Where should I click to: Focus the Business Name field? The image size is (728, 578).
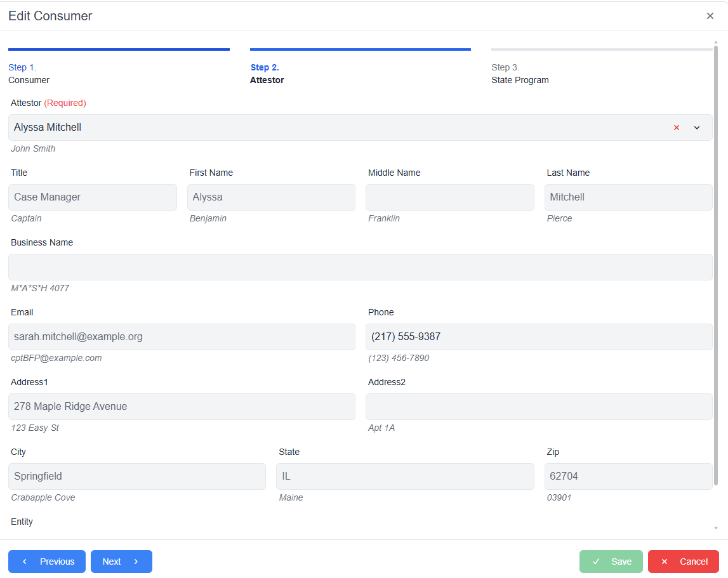[360, 267]
